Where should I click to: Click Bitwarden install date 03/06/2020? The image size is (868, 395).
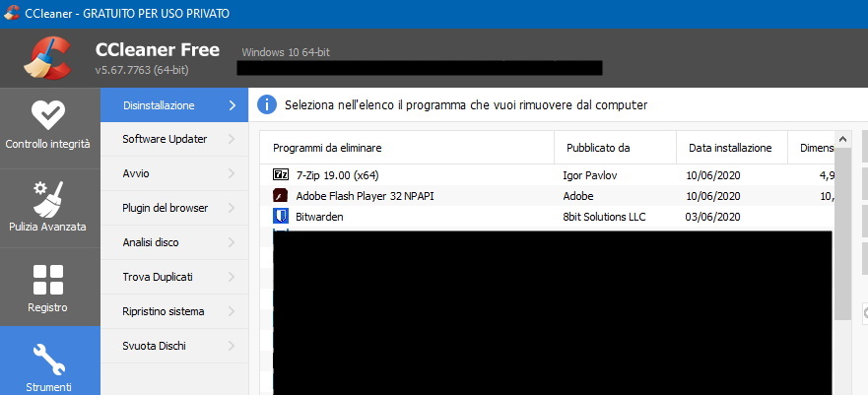point(712,217)
